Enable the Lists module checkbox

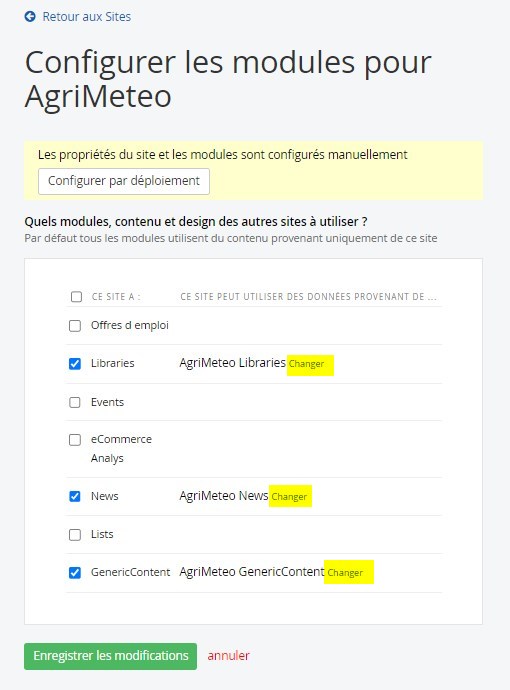[x=75, y=535]
